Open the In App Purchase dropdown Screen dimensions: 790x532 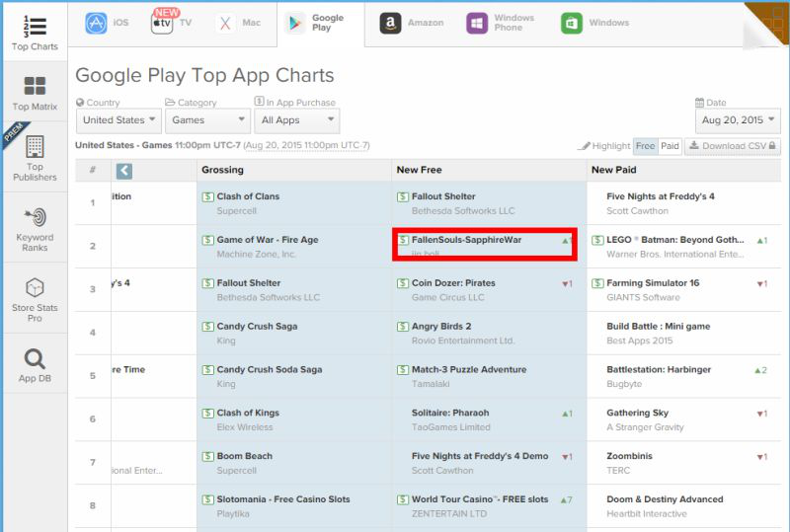297,120
